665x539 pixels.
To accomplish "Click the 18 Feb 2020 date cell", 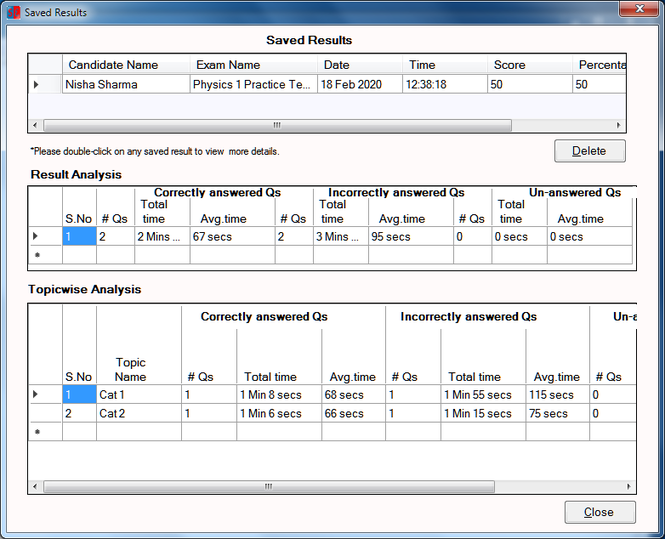I will click(360, 84).
